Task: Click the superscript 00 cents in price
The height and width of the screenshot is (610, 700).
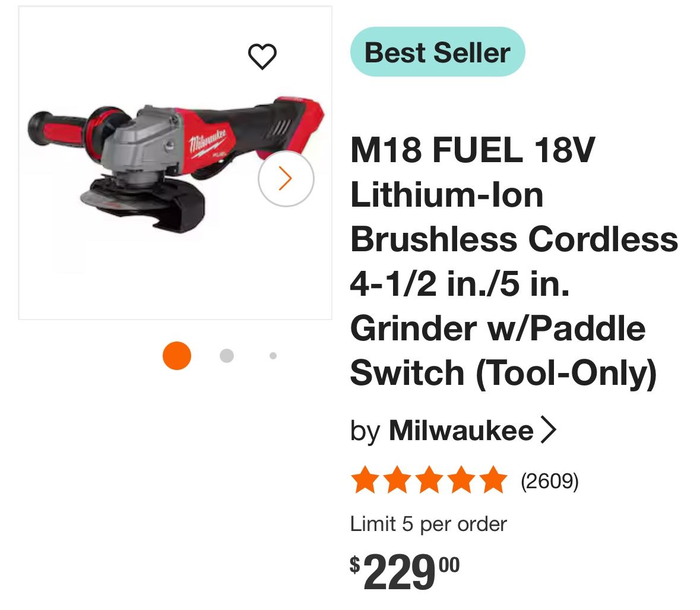Action: point(449,564)
